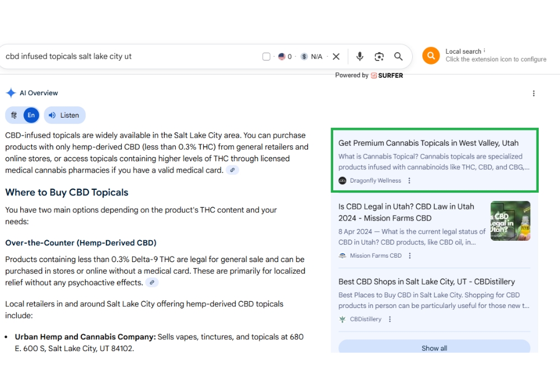The width and height of the screenshot is (560, 392).
Task: Click the SURFER brand link
Action: pyautogui.click(x=387, y=76)
